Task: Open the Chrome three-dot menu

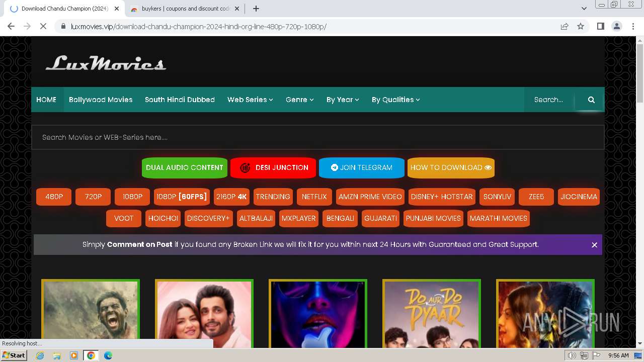Action: pos(633,26)
